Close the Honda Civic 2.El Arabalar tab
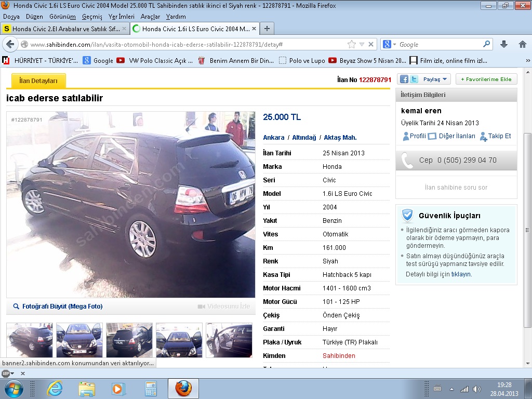The image size is (532, 399). (124, 29)
